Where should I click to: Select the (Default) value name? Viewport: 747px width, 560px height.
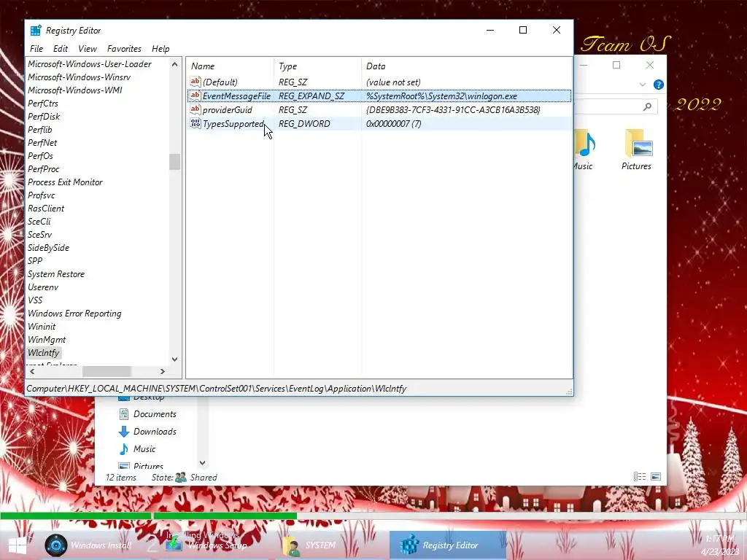pyautogui.click(x=220, y=82)
